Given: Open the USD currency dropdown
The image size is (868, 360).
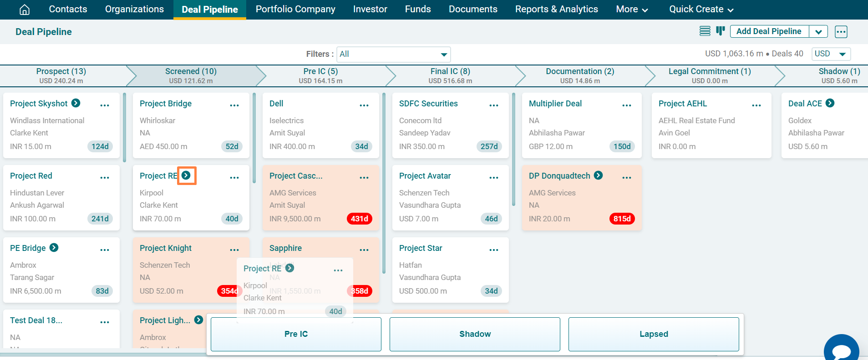Looking at the screenshot, I should coord(831,54).
